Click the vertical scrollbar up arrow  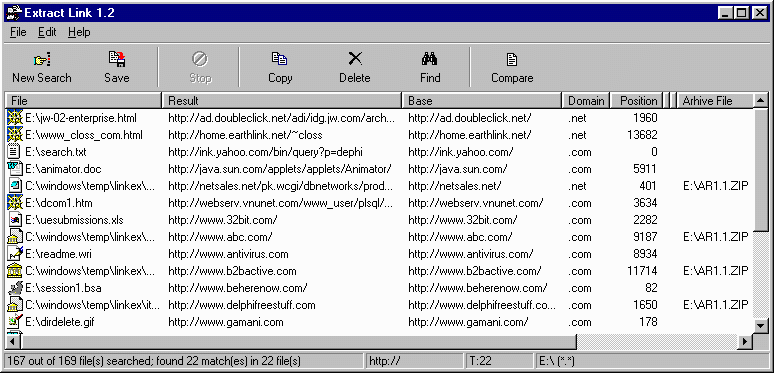tap(761, 101)
